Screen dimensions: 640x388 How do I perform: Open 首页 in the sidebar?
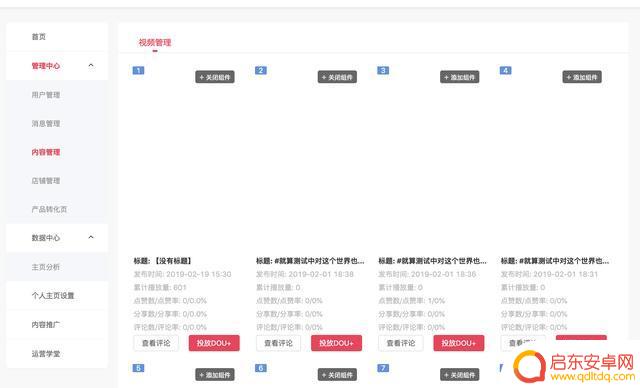pos(39,37)
